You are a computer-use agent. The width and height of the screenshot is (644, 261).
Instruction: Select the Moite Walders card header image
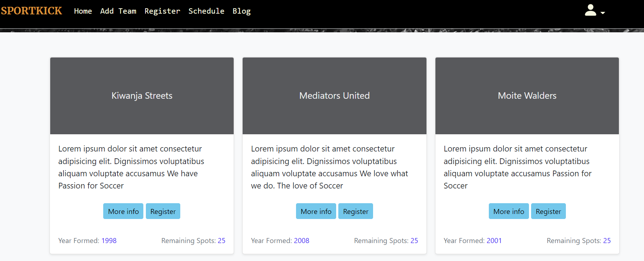(x=527, y=96)
